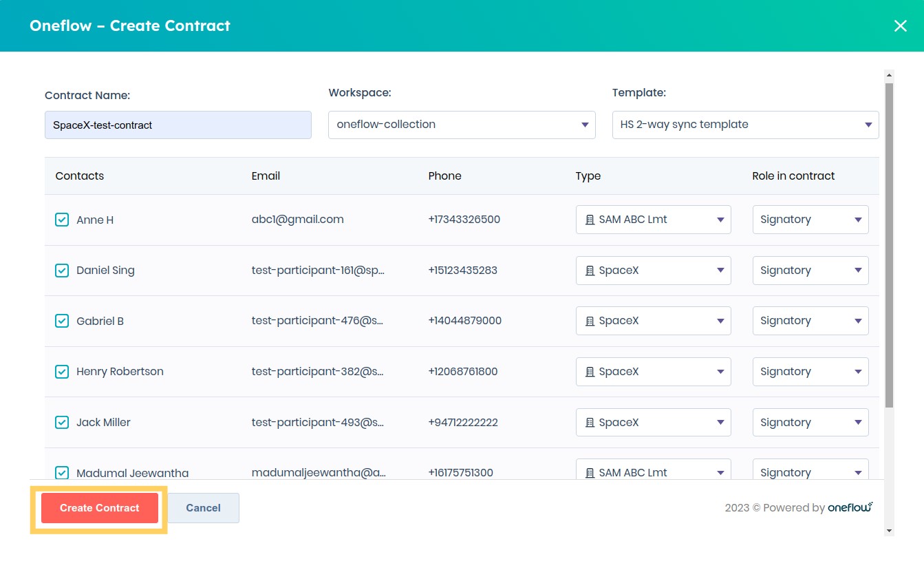Click the building icon beside SAM ABC Lmt
The image size is (924, 570).
(x=590, y=219)
